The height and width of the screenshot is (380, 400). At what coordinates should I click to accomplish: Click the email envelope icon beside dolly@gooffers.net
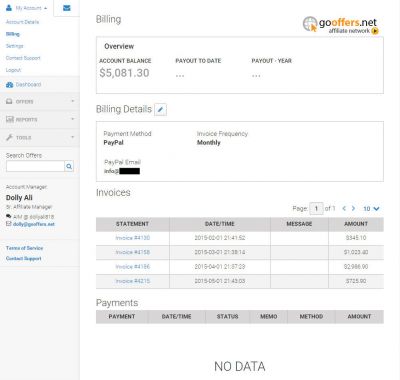[x=8, y=224]
